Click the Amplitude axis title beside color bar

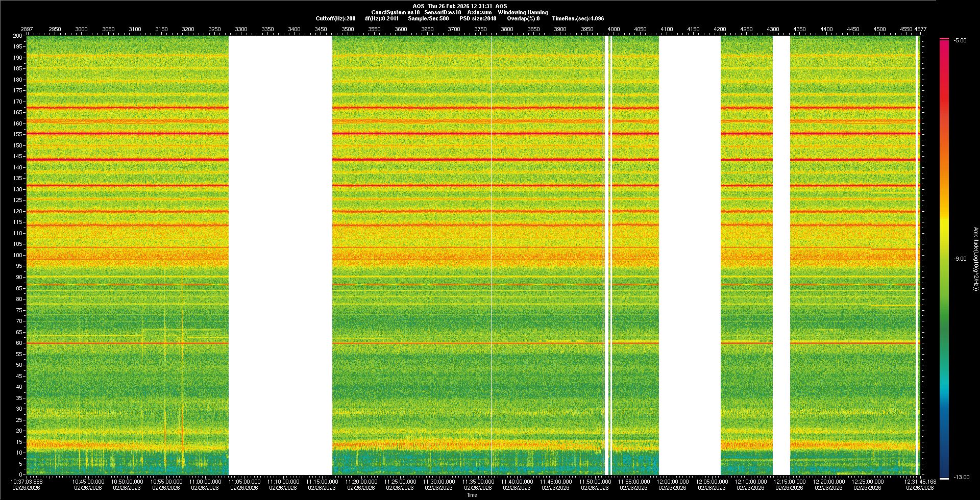[975, 259]
